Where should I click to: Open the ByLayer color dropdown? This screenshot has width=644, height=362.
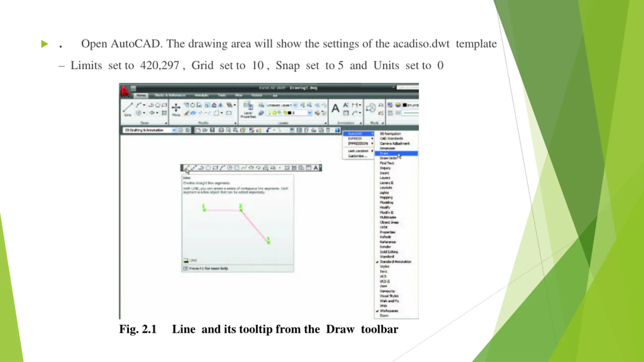tap(411, 105)
